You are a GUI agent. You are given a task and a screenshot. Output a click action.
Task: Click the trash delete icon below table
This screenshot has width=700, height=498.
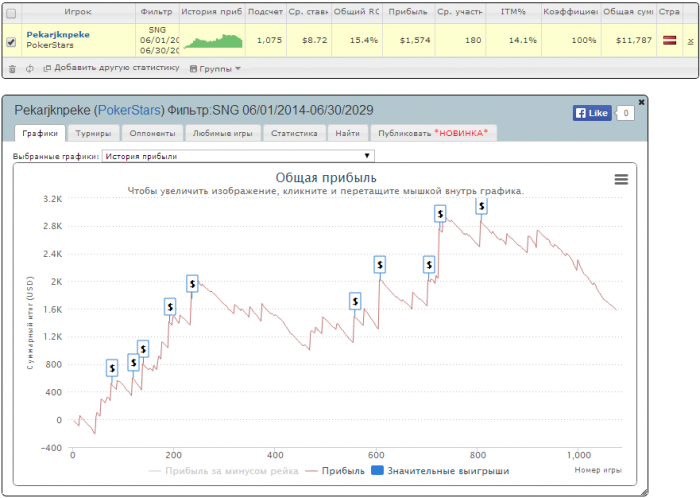tap(12, 69)
